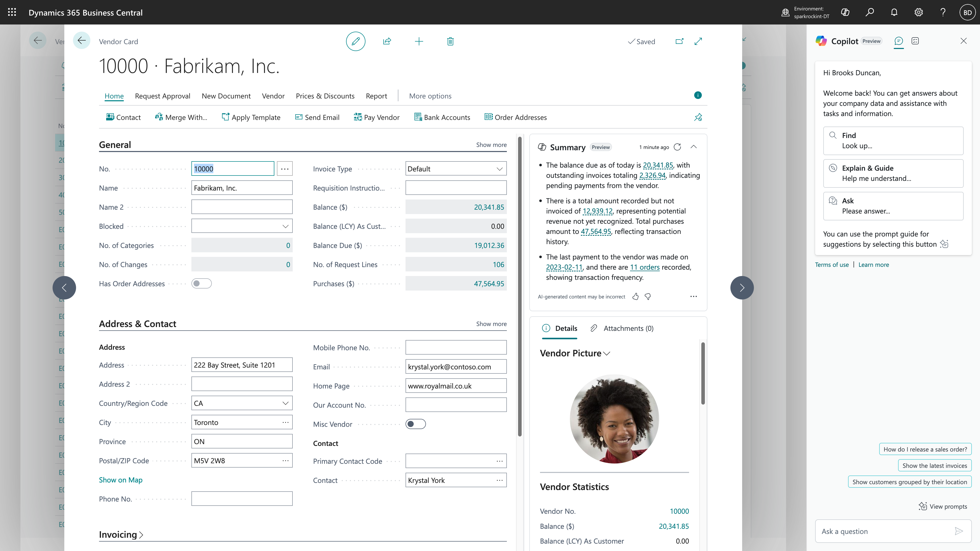Viewport: 980px width, 551px height.
Task: Open window in new pop-out icon
Action: (679, 41)
